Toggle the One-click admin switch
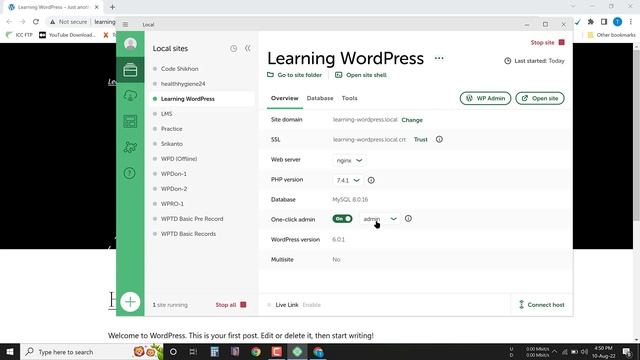 click(x=342, y=219)
